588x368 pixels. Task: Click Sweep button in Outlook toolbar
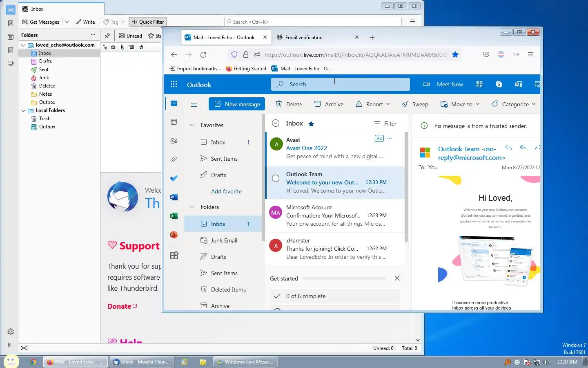(415, 104)
